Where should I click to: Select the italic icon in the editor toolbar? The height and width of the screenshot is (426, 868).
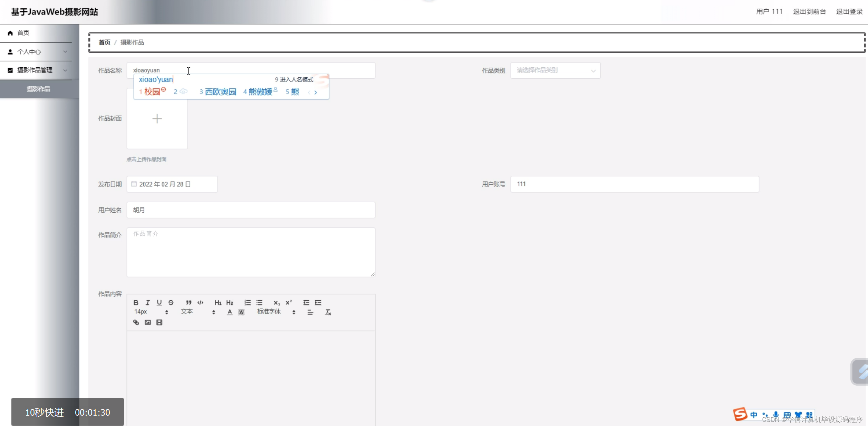(147, 303)
